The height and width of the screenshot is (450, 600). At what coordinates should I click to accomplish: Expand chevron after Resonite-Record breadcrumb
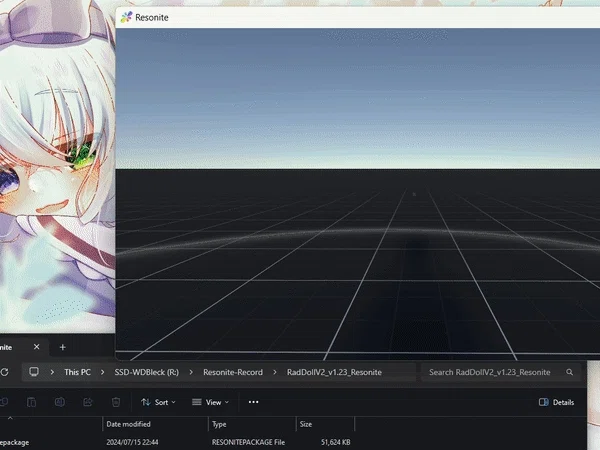coord(275,372)
